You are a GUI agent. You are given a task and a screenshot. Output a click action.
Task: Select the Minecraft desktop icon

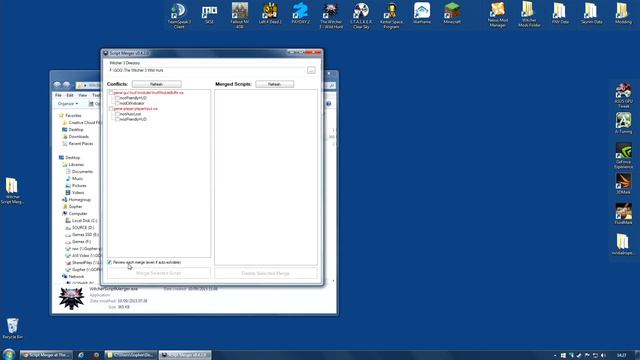coord(452,13)
